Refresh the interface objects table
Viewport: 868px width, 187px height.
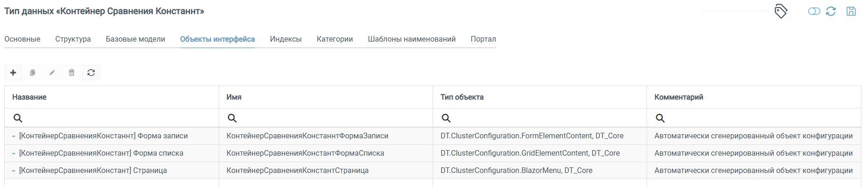(91, 72)
